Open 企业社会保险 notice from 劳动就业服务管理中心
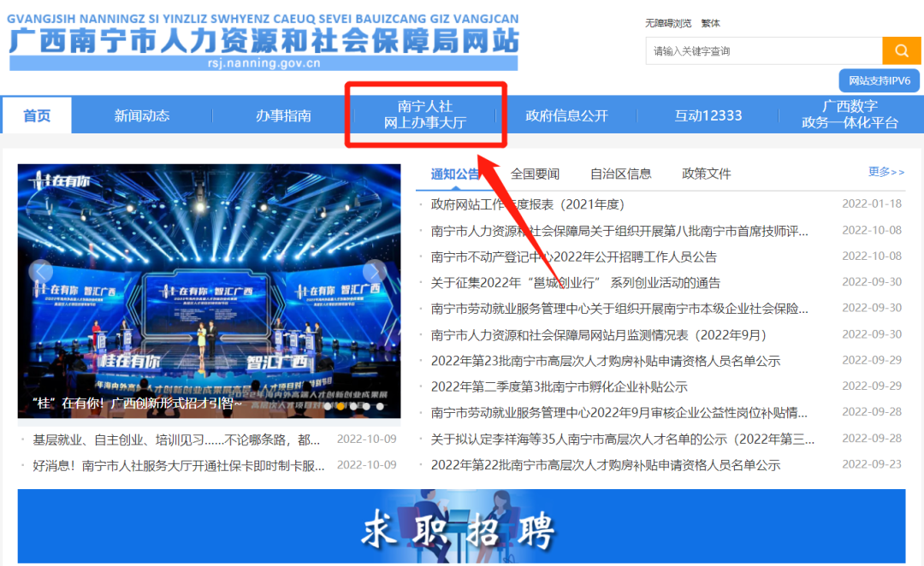 (619, 309)
